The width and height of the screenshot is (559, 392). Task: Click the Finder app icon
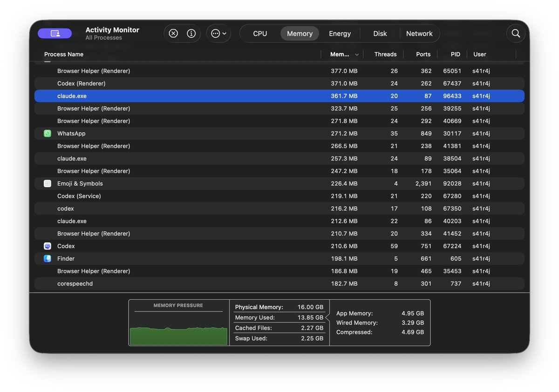48,258
